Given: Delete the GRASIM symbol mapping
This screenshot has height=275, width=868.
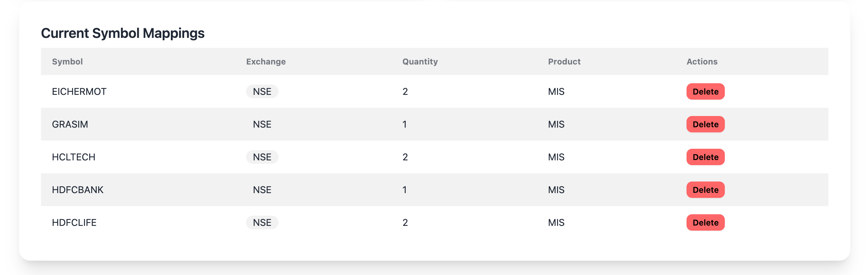Looking at the screenshot, I should click(705, 124).
